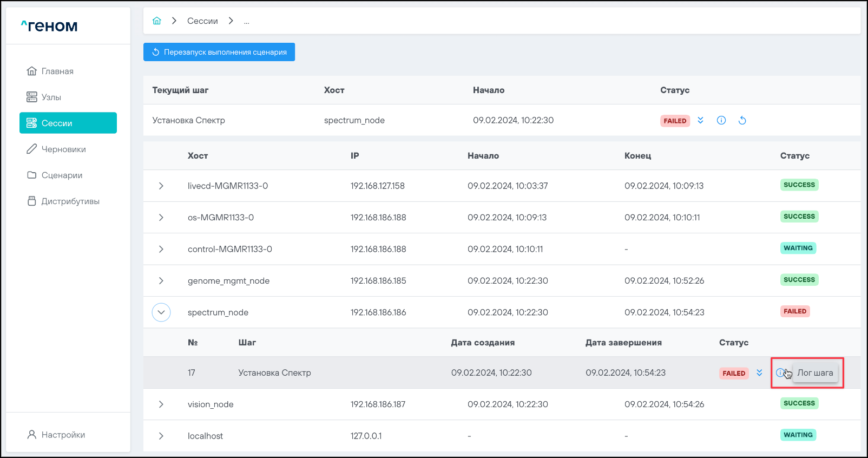
Task: Open Дистрибутивы section in sidebar
Action: pos(70,201)
